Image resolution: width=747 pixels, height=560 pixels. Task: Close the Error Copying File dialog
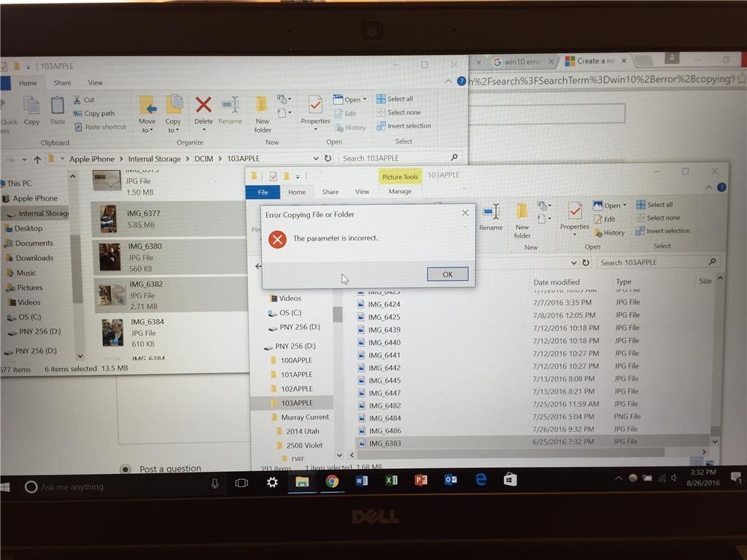click(x=465, y=213)
